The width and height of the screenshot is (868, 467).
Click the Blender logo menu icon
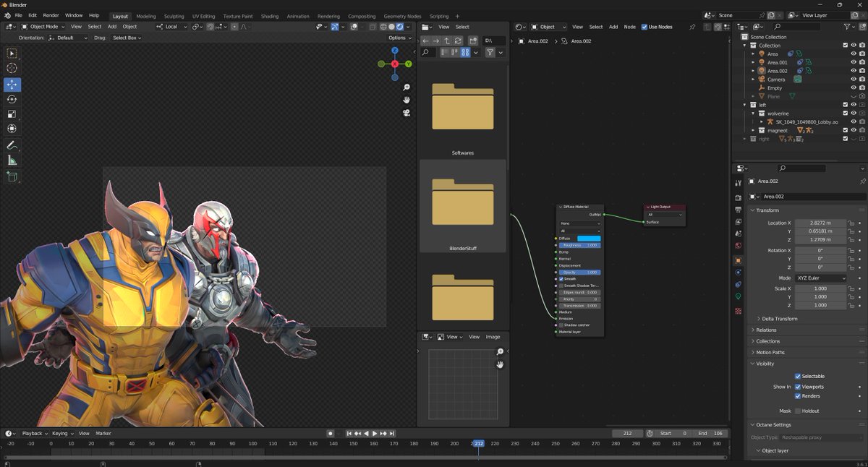pos(7,15)
